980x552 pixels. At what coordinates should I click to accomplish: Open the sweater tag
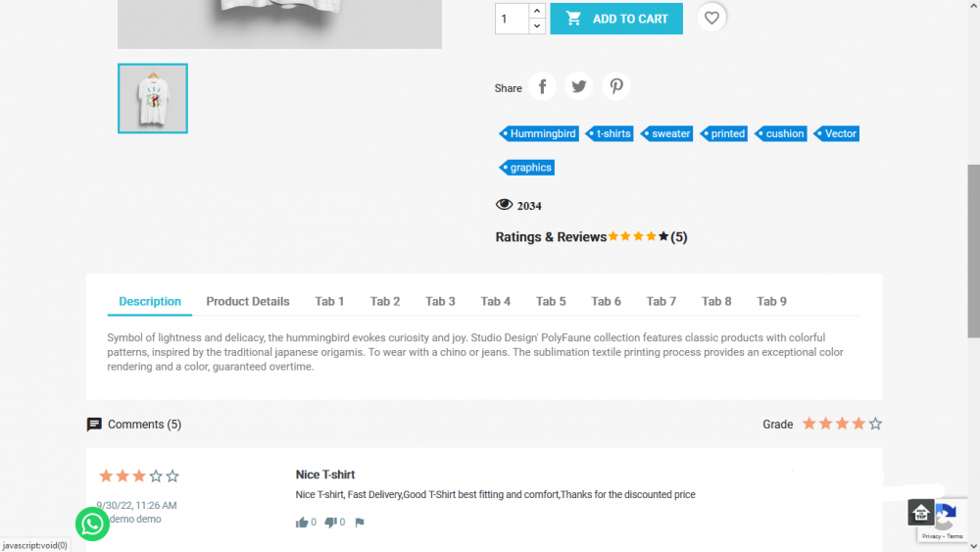(666, 133)
